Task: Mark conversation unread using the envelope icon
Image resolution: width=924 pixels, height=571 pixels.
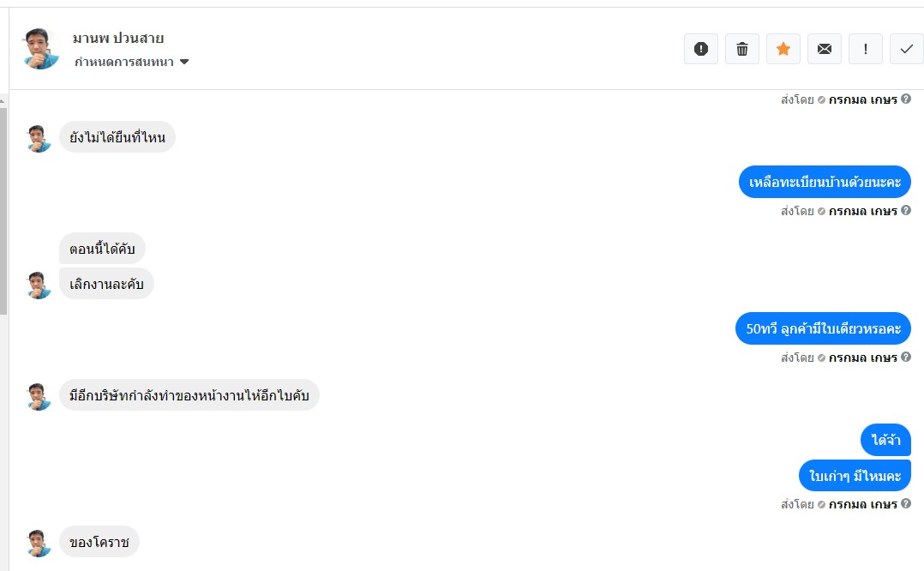Action: pos(824,49)
